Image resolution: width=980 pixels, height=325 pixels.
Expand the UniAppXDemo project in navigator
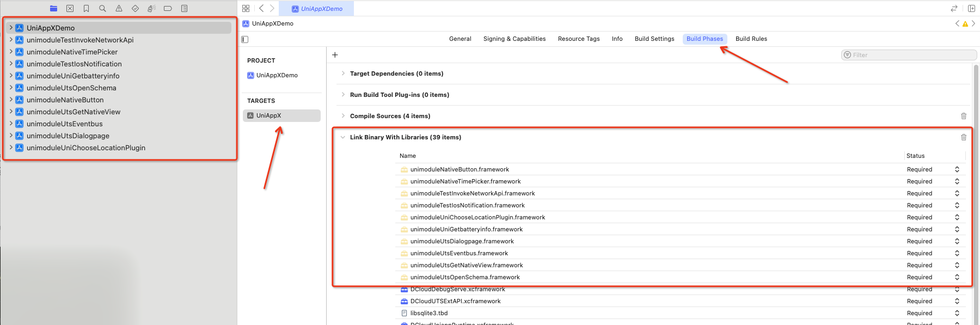coord(11,28)
